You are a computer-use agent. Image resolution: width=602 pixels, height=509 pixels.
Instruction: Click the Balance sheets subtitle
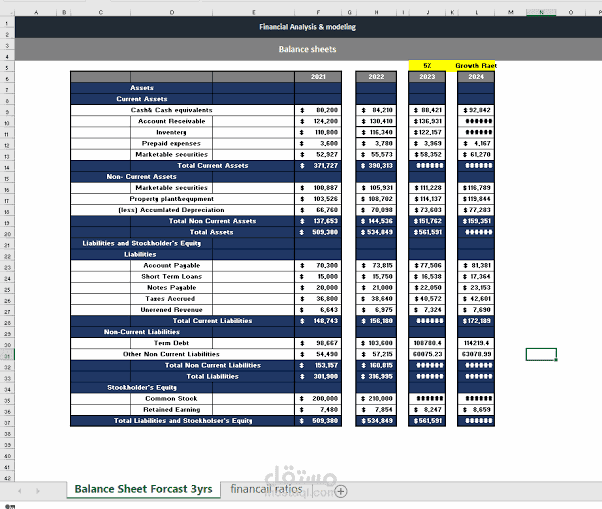click(308, 49)
